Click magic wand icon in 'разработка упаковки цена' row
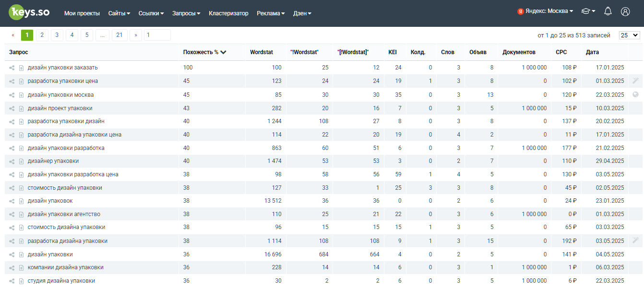The width and height of the screenshot is (644, 287). [x=636, y=81]
